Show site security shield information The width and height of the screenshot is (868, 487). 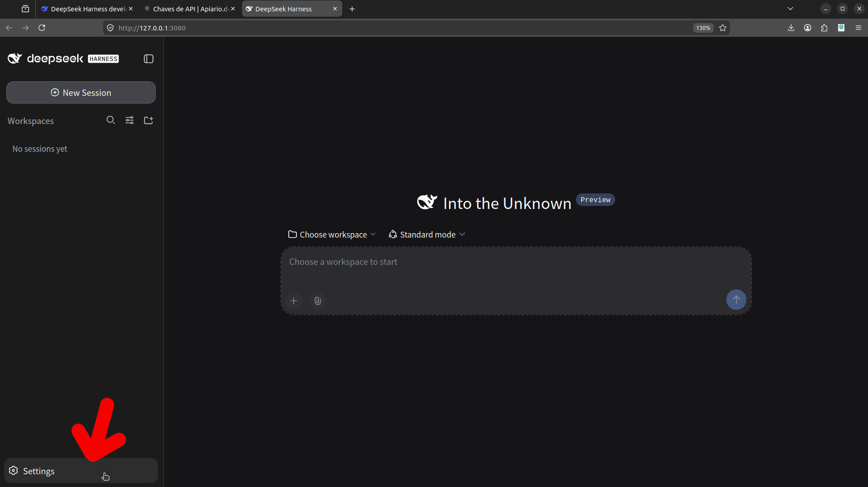point(110,28)
